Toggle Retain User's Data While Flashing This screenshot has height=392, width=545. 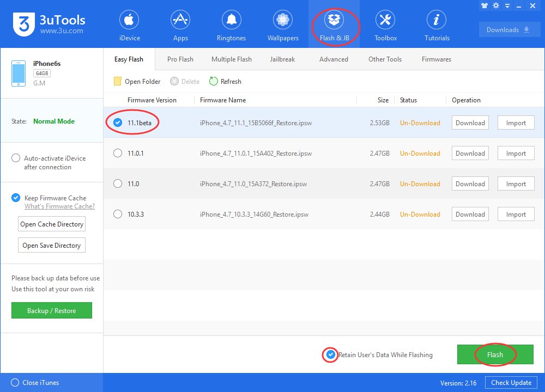[x=331, y=354]
